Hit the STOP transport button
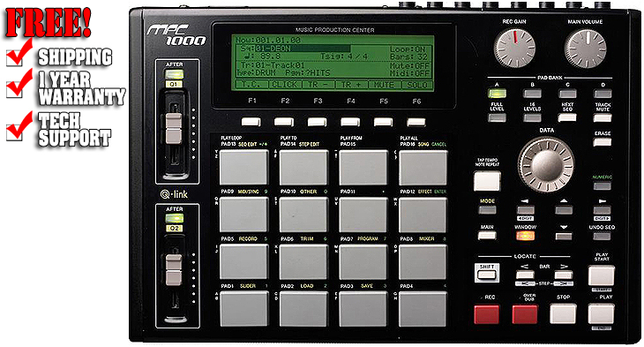The image size is (644, 347). [x=563, y=314]
